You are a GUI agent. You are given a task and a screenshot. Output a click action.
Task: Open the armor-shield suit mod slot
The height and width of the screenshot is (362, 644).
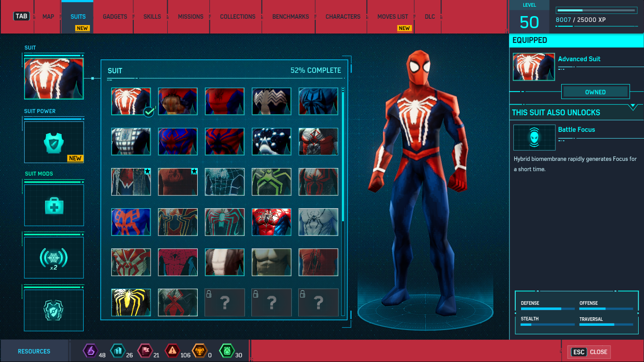tap(54, 310)
